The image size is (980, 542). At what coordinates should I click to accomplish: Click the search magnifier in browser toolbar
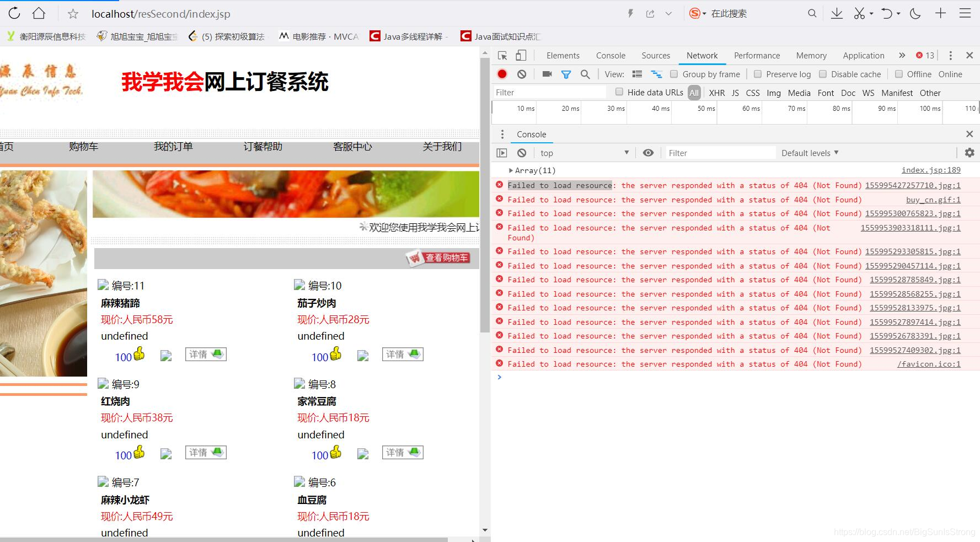(x=812, y=13)
